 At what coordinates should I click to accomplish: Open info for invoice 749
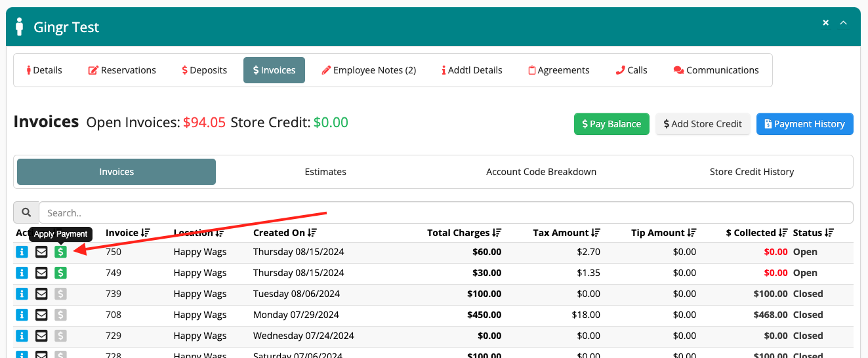[22, 273]
